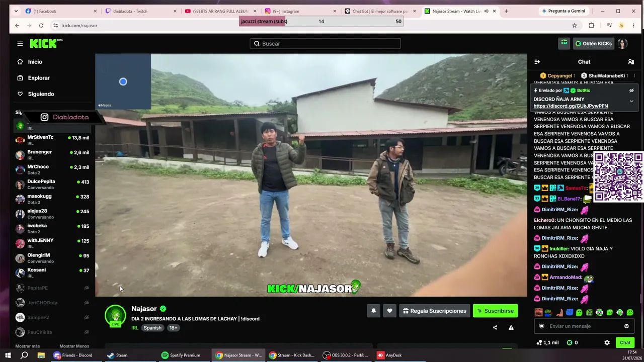Collapse the chat panel
Screen dimensions: 644x362
click(x=537, y=62)
